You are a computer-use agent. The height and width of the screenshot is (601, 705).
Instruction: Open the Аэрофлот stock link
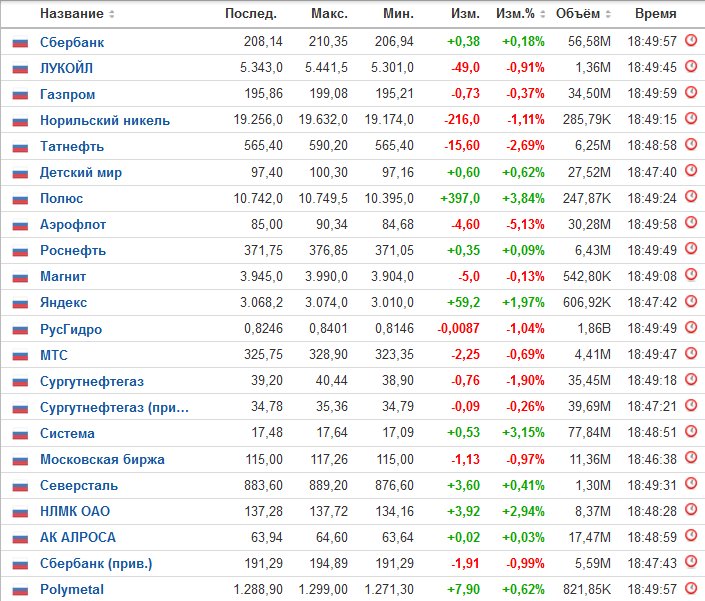73,225
